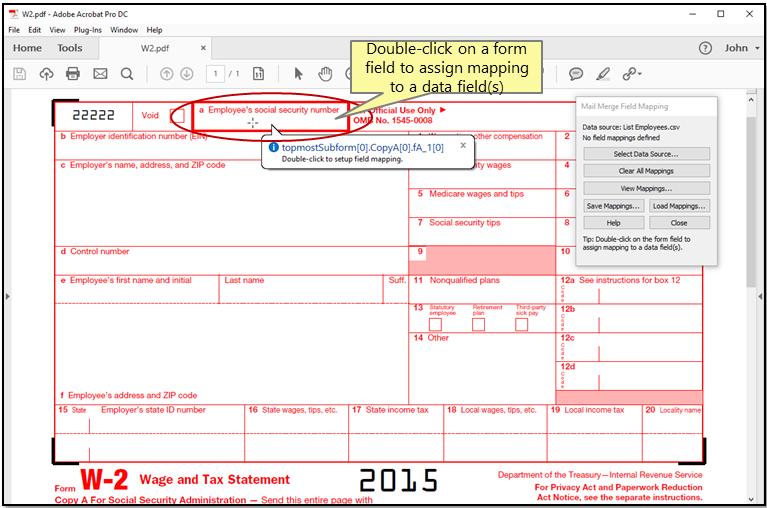Viewport: 767px width, 508px height.
Task: Click the Help question mark icon
Action: tap(705, 48)
